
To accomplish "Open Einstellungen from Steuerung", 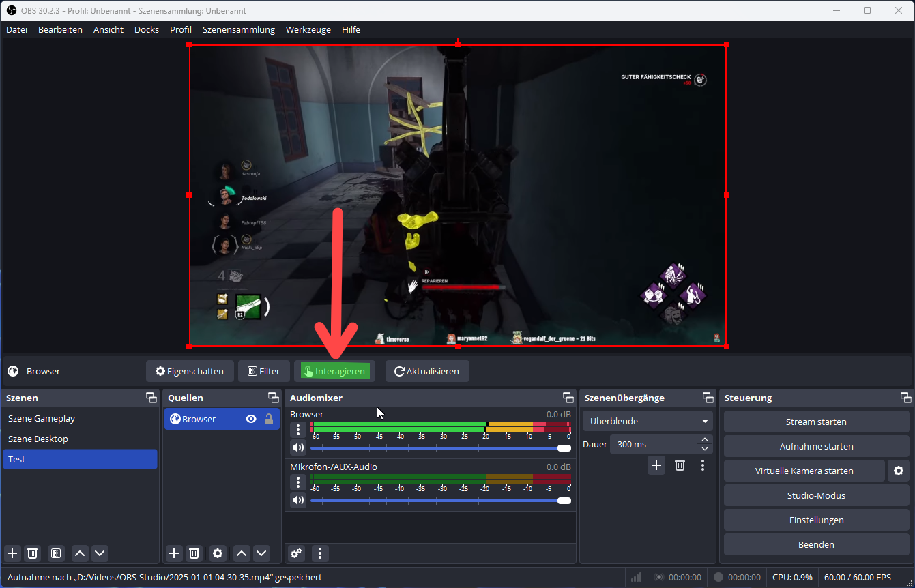I will pyautogui.click(x=816, y=520).
